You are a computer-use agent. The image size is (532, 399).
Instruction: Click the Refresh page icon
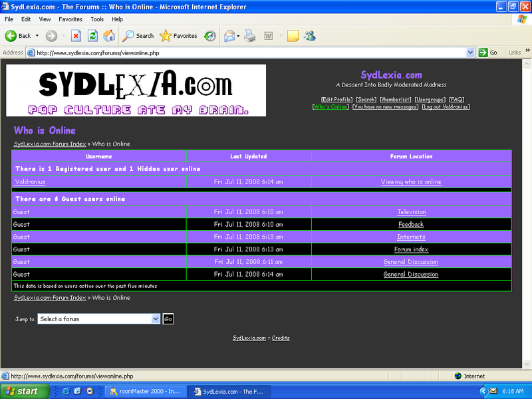point(92,36)
